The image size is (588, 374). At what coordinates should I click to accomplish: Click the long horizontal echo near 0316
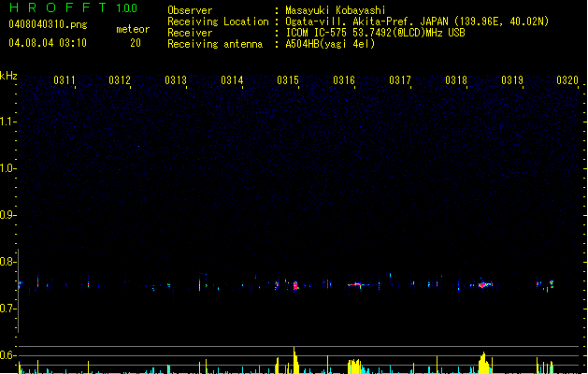(x=357, y=285)
